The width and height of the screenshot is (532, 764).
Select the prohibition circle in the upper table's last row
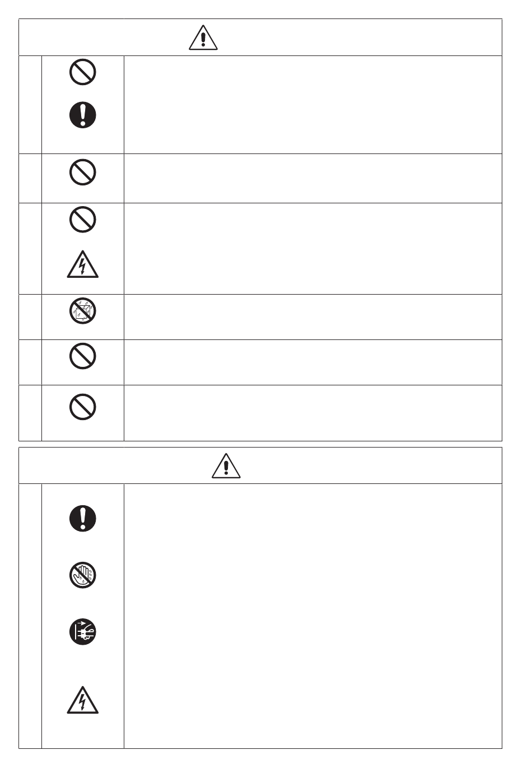click(83, 407)
